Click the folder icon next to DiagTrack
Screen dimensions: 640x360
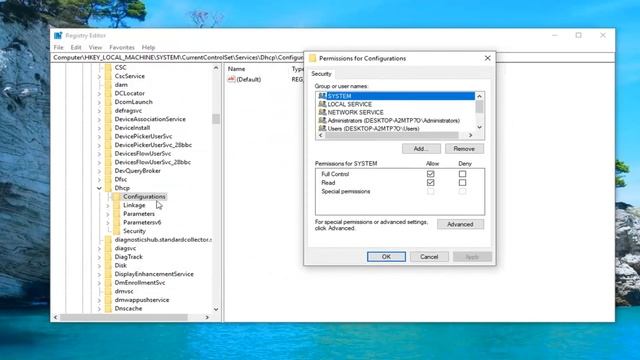(108, 257)
